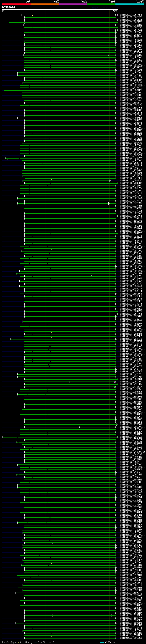Click the UniRef100_A7PPX5 label
Viewport: 146px width, 644px height.
click(x=131, y=67)
